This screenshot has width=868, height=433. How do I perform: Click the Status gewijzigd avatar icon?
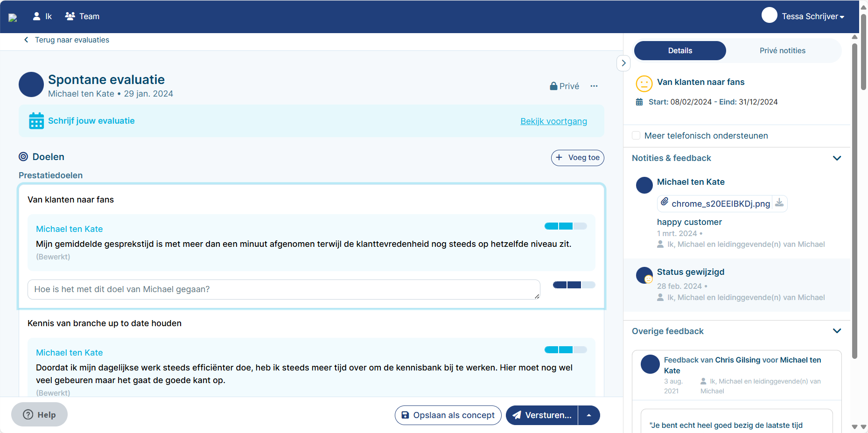(644, 275)
